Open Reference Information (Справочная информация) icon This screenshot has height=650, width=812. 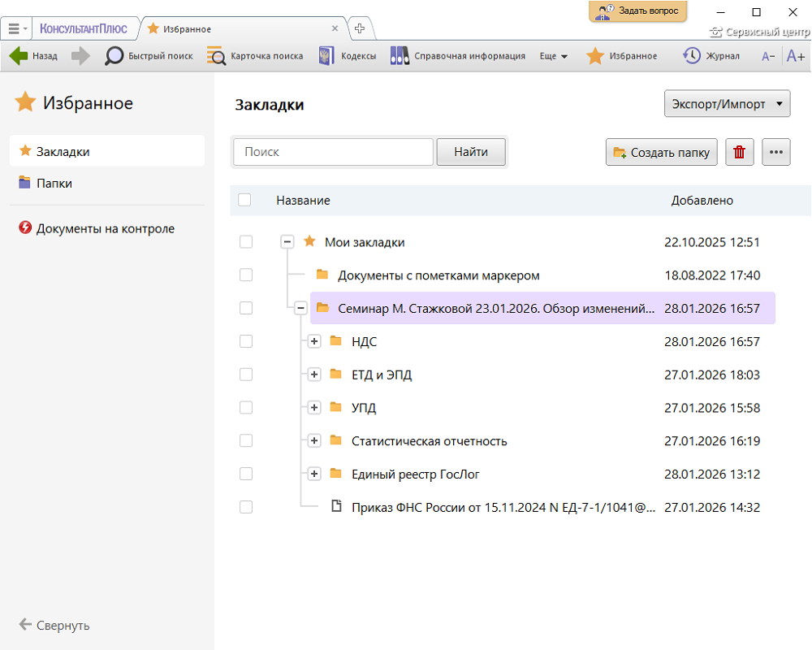point(400,56)
